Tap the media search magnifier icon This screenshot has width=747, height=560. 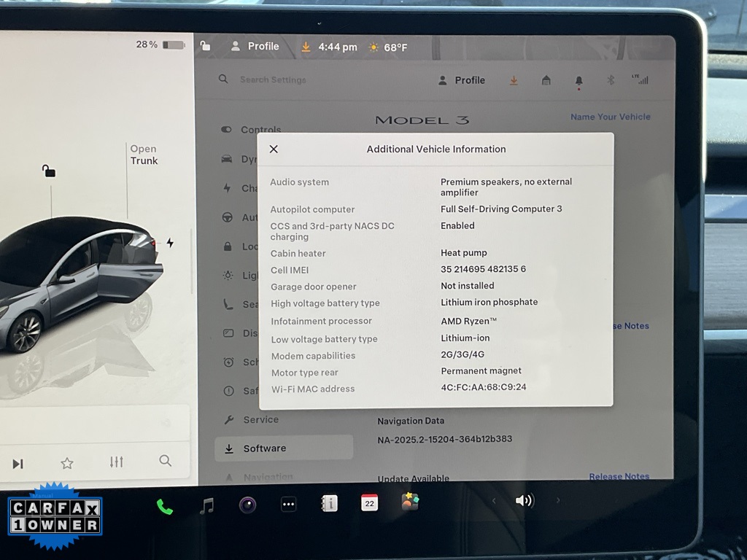click(x=166, y=461)
